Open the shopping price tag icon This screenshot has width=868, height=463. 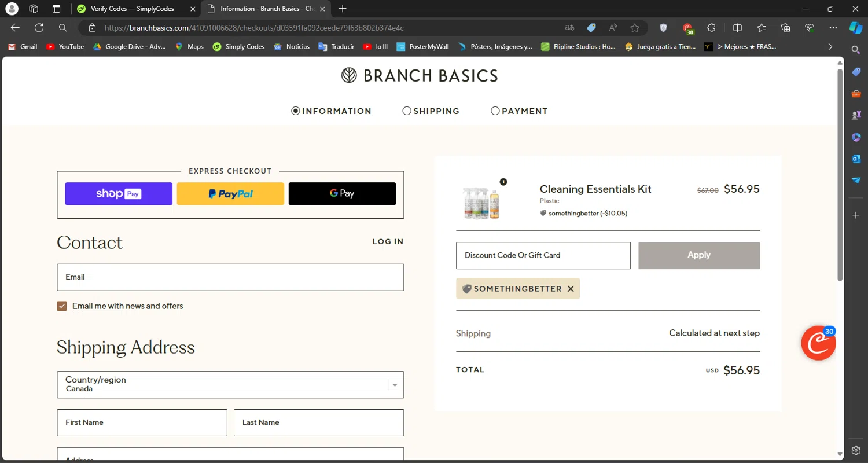(x=591, y=28)
